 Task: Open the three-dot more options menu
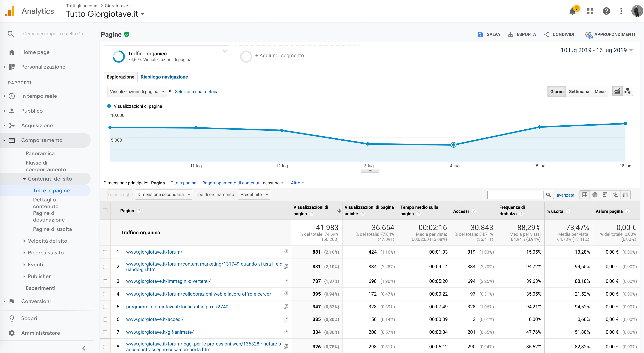[x=621, y=11]
